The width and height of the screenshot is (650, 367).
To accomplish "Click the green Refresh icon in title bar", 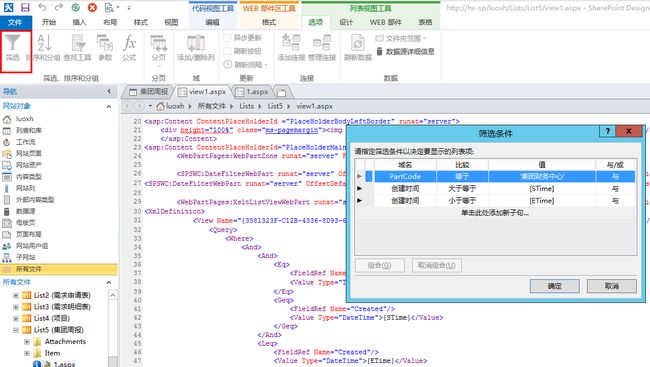I will click(x=75, y=7).
